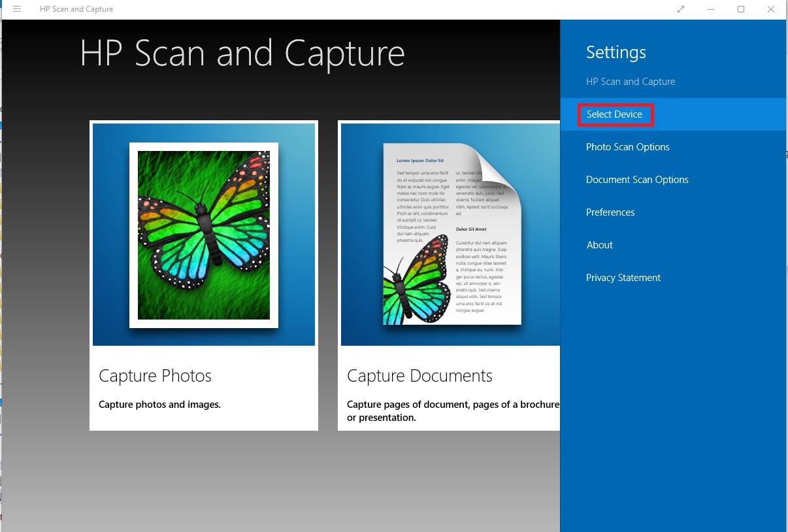Close the HP Scan and Capture window
The image size is (788, 532).
tap(771, 9)
